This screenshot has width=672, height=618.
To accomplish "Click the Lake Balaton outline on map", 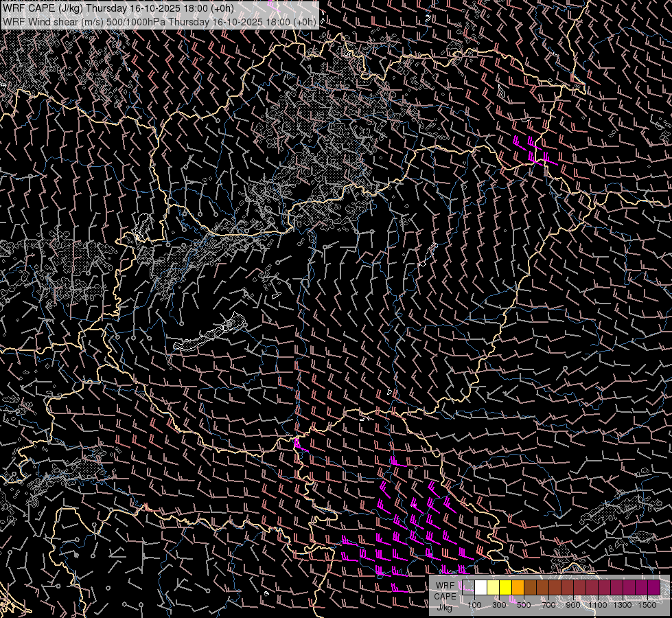I will click(209, 333).
